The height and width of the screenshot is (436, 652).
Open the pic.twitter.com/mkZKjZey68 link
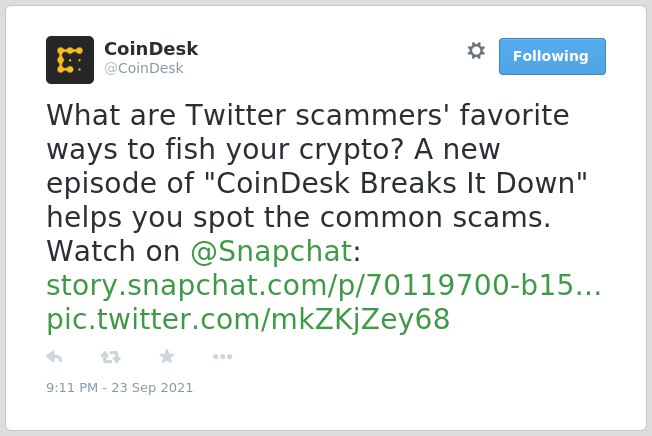[x=248, y=320]
